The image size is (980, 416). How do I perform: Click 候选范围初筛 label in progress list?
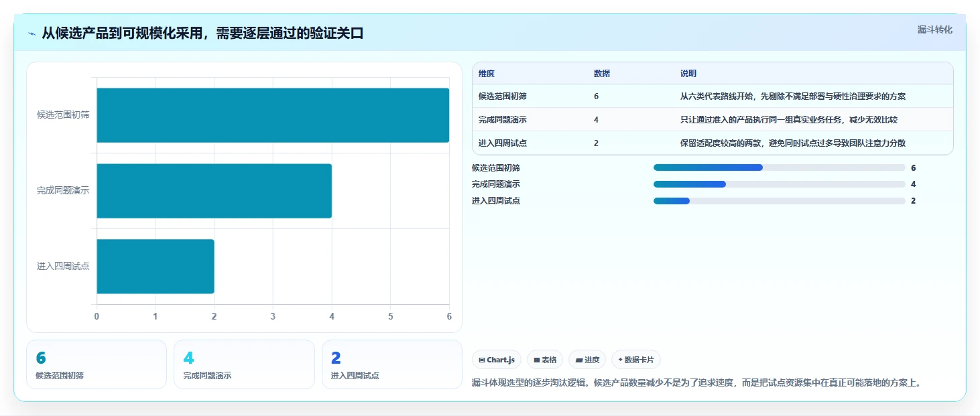pos(496,167)
